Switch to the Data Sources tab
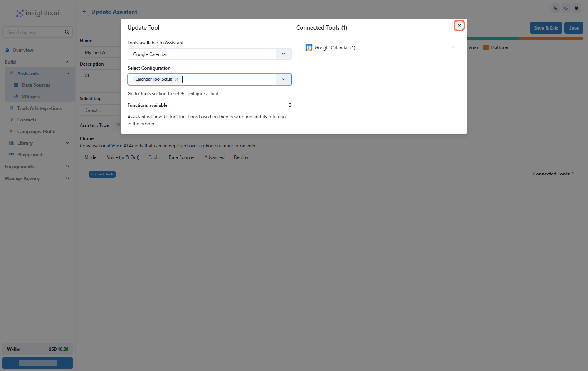This screenshot has height=371, width=588. (182, 157)
